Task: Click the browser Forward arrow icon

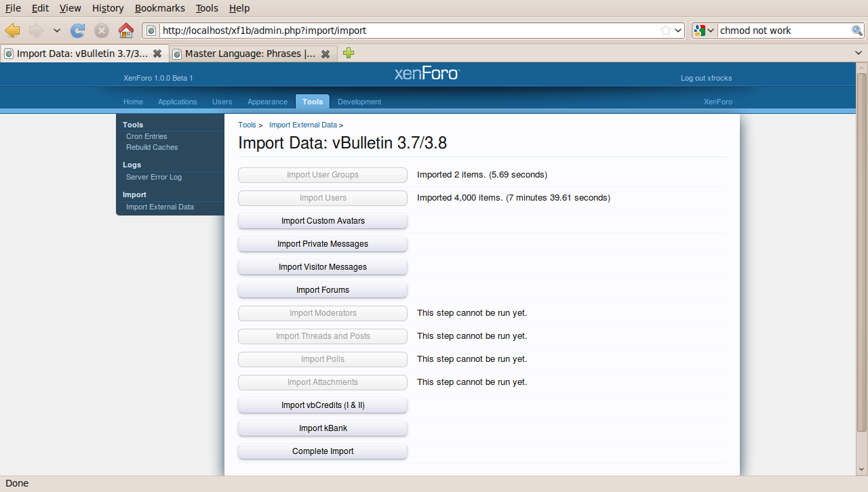Action: [36, 30]
